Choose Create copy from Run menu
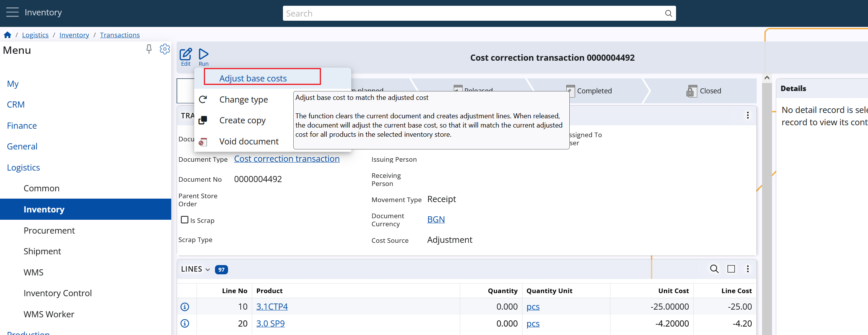 coord(243,120)
